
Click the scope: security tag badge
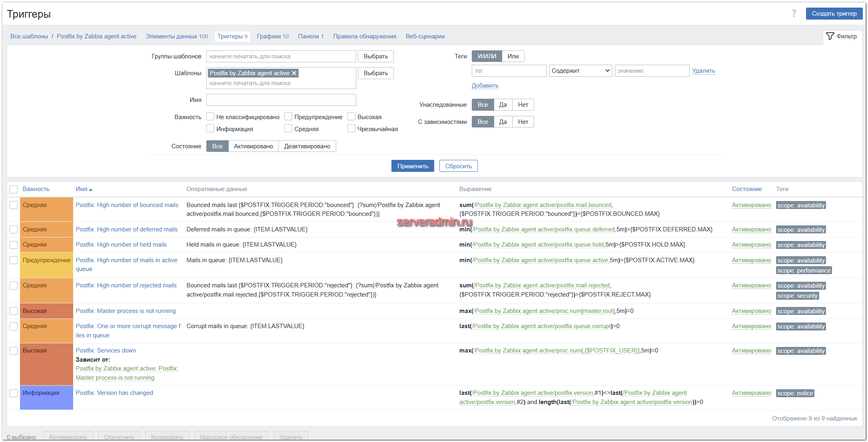(797, 296)
